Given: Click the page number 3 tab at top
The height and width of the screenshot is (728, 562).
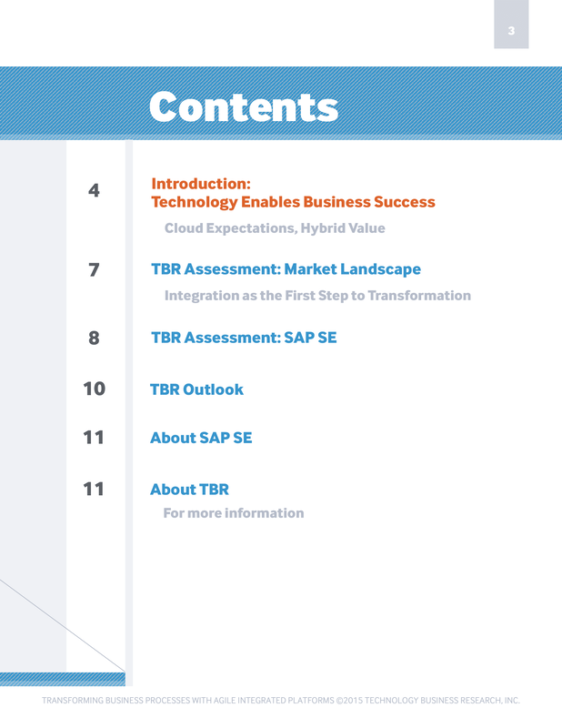Looking at the screenshot, I should tap(511, 32).
